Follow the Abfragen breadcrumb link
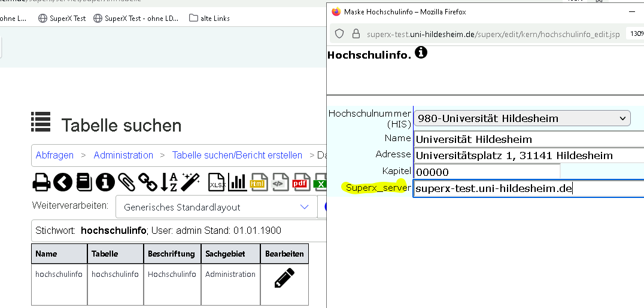 [x=54, y=155]
